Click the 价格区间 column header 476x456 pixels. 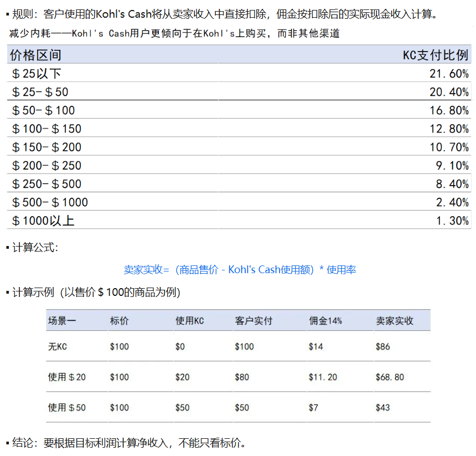click(x=36, y=55)
